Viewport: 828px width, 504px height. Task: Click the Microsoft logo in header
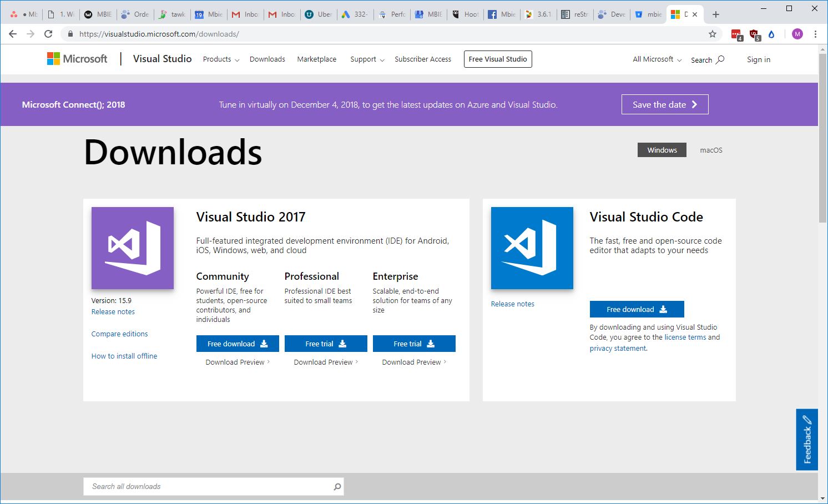pos(77,59)
